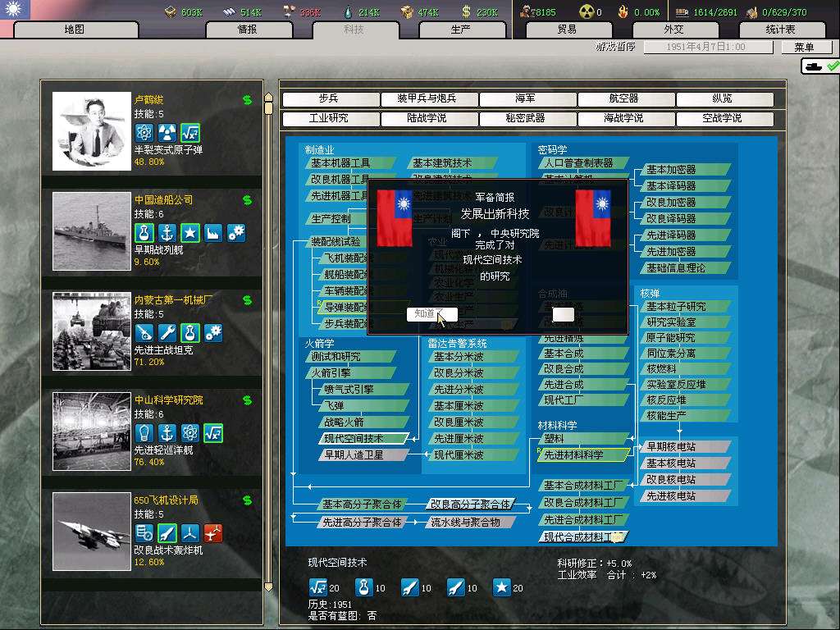Click the tank status icon with the green check
Image resolution: width=840 pixels, height=630 pixels.
820,66
